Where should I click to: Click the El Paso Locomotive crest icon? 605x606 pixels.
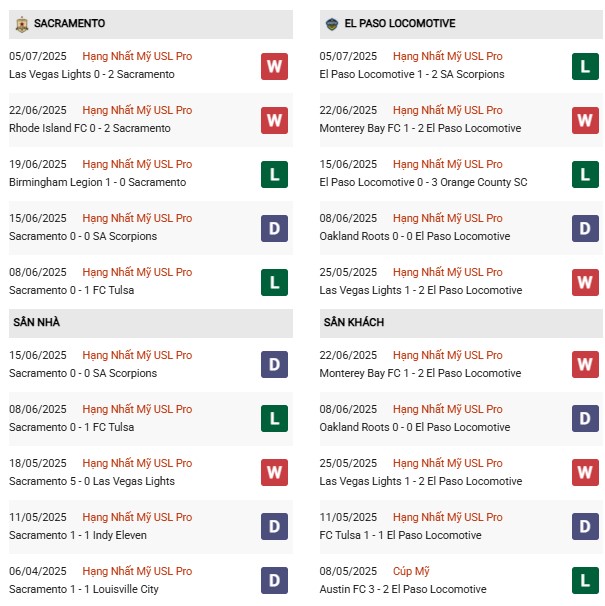pyautogui.click(x=331, y=24)
